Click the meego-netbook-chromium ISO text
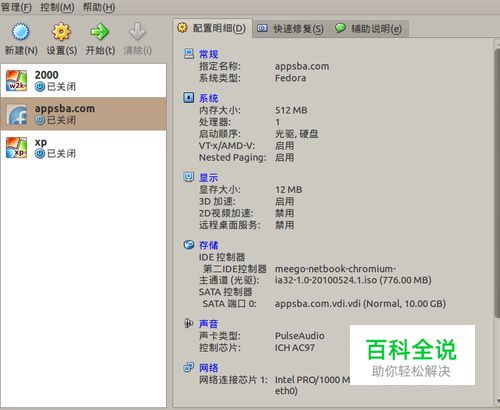 point(353,274)
